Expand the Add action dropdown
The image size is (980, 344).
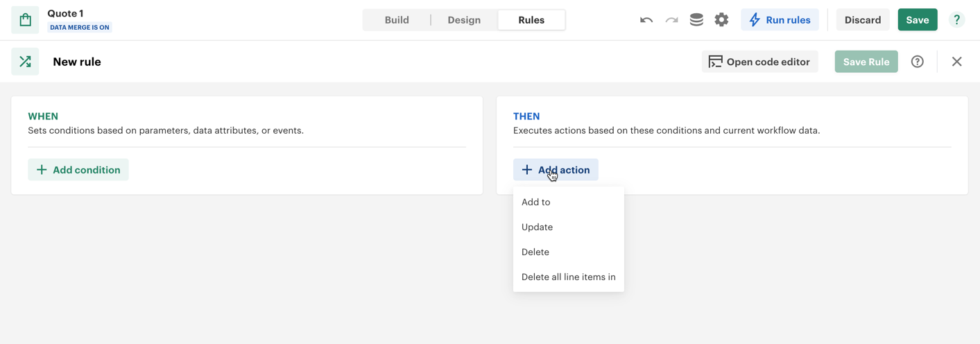pyautogui.click(x=556, y=170)
